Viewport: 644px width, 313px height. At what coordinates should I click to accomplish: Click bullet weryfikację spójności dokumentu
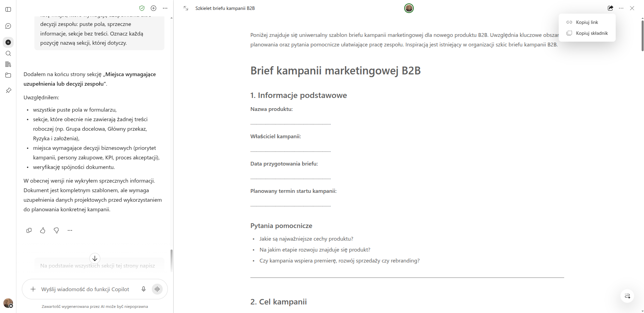74,167
